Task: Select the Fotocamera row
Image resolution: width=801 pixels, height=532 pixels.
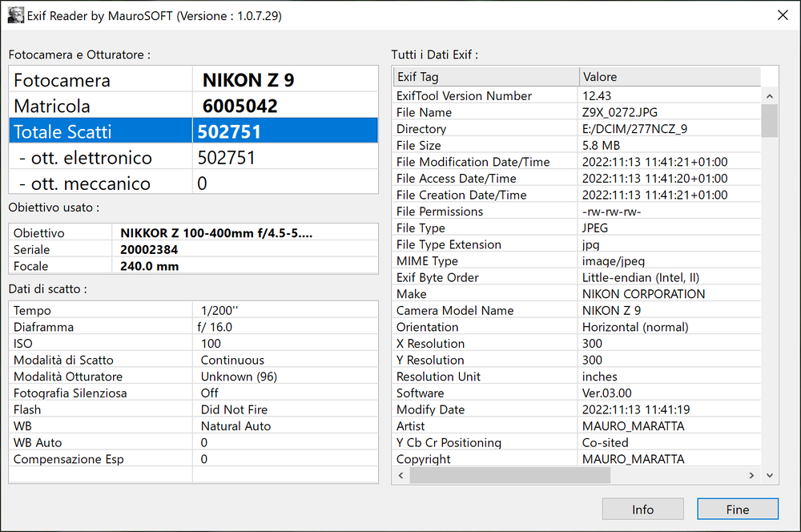Action: point(194,80)
